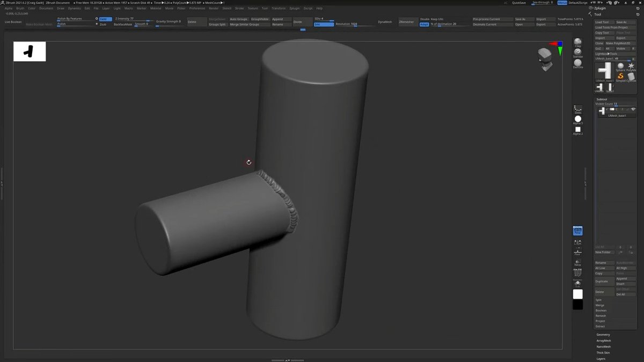Toggle Zadd drawing mode
This screenshot has width=644, height=362.
pos(105,19)
